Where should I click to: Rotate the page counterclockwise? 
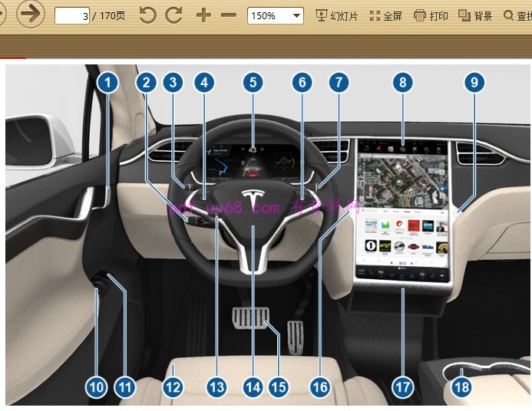coord(147,15)
